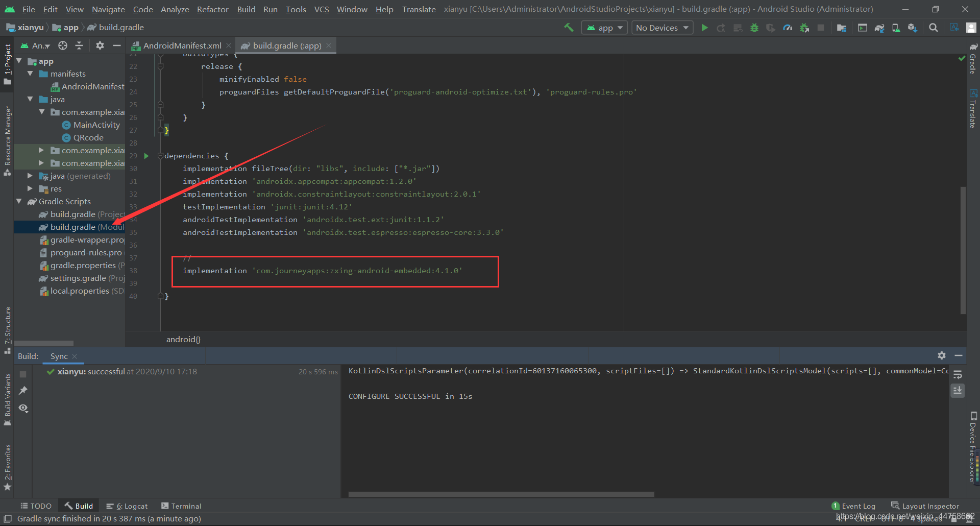Screen dimensions: 980x526
Task: Toggle the eye view filter in Build panel
Action: [x=23, y=408]
